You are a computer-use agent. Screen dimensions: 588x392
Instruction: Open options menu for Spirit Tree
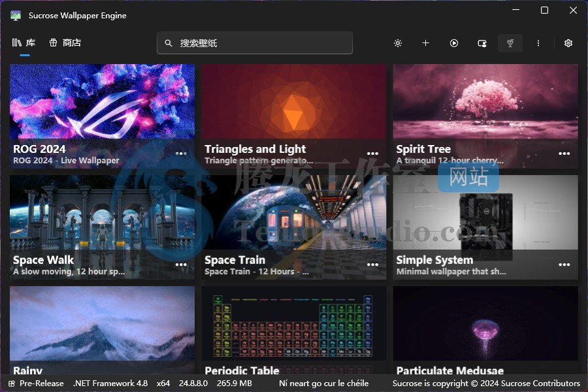[564, 154]
